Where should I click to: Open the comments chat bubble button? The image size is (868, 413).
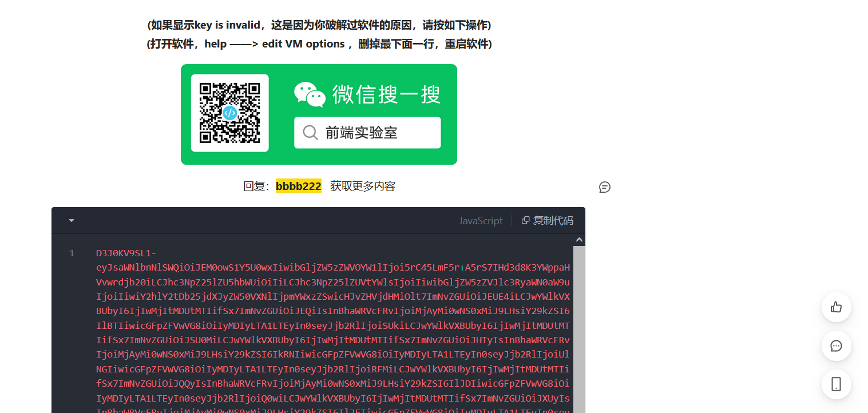(836, 346)
